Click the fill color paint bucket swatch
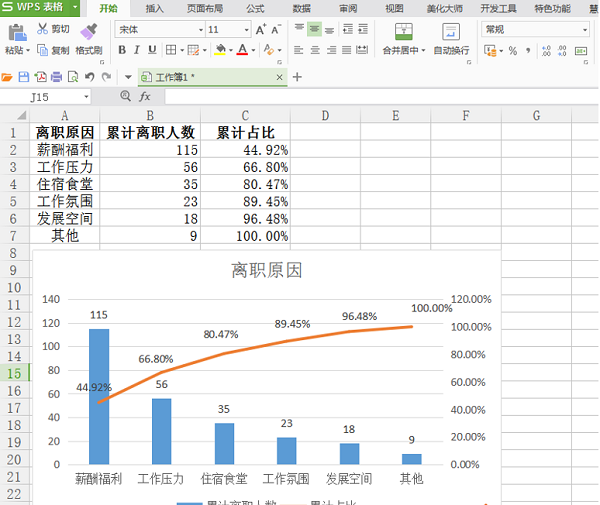This screenshot has width=600, height=505. (219, 50)
